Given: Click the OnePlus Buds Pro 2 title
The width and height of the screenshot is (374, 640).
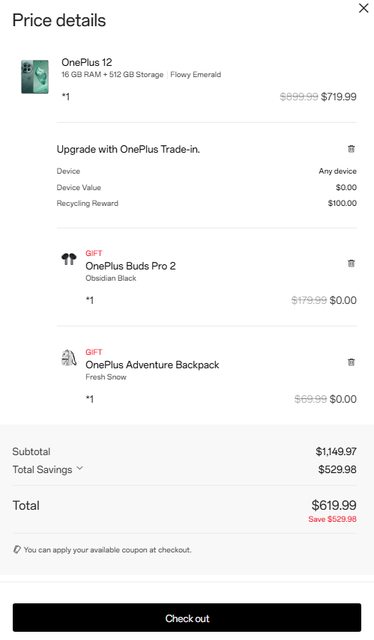Looking at the screenshot, I should pyautogui.click(x=130, y=266).
